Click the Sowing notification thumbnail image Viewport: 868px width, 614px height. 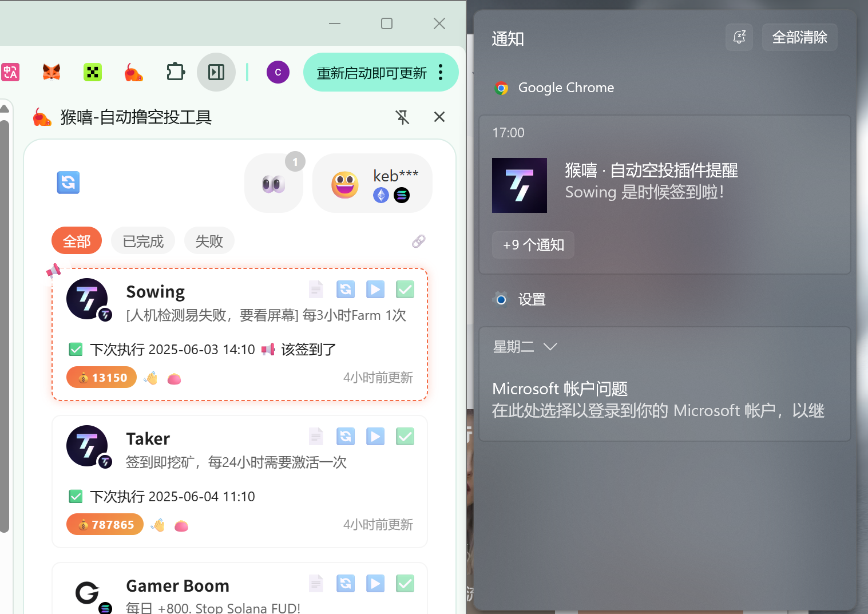(520, 185)
